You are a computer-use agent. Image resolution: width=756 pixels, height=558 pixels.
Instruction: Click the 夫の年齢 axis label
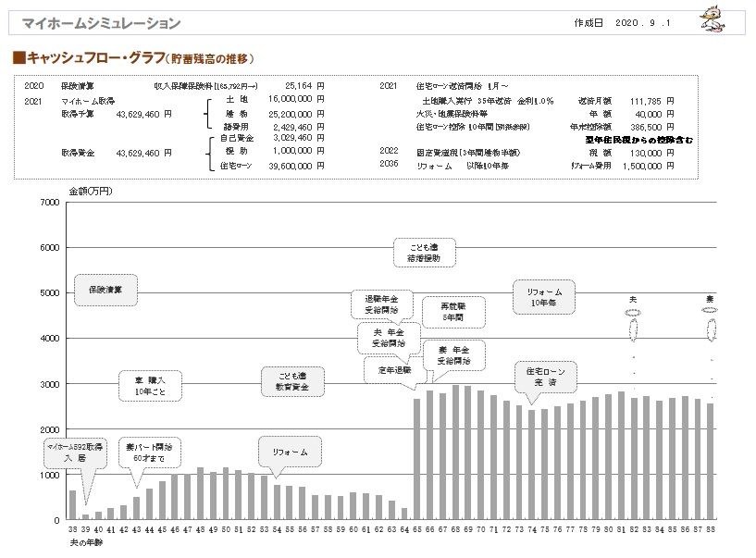click(x=86, y=542)
